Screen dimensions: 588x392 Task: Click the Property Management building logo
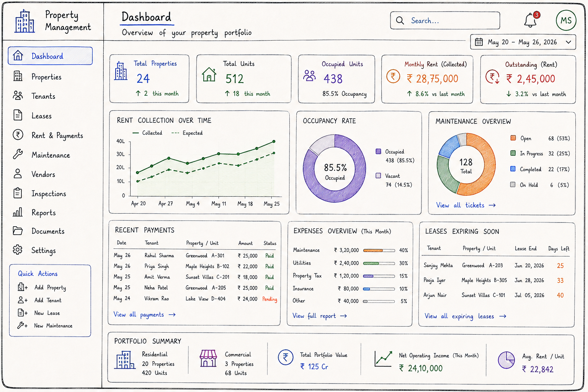coord(24,21)
